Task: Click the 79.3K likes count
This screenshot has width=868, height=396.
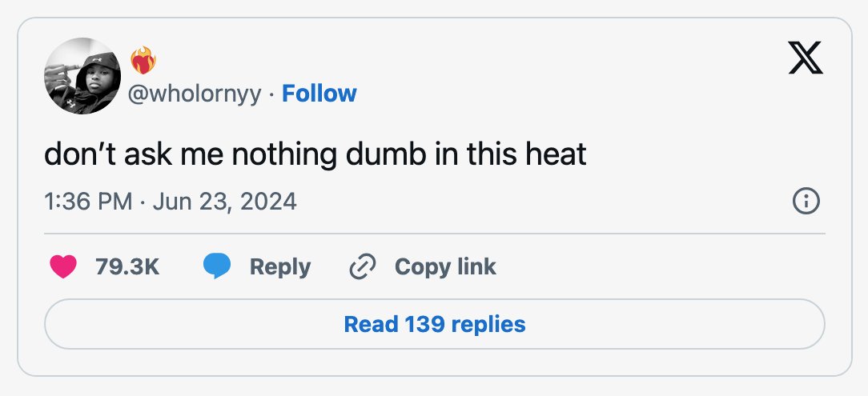Action: [127, 267]
